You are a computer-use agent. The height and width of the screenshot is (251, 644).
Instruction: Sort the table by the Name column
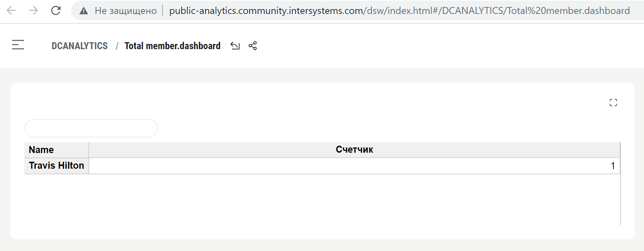[41, 149]
